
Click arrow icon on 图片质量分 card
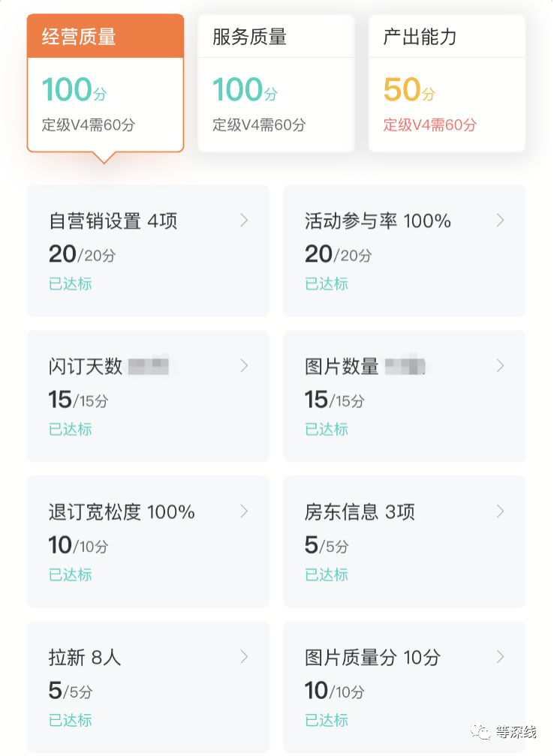click(x=501, y=657)
